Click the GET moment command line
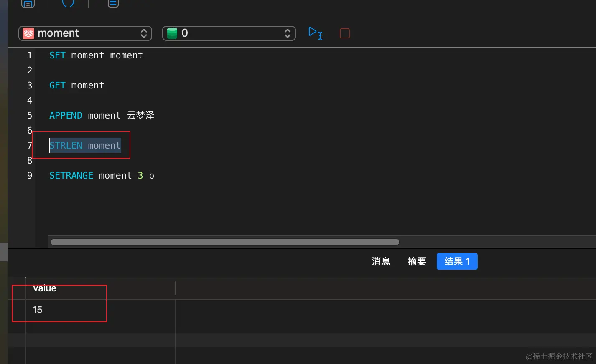596x364 pixels. [77, 86]
